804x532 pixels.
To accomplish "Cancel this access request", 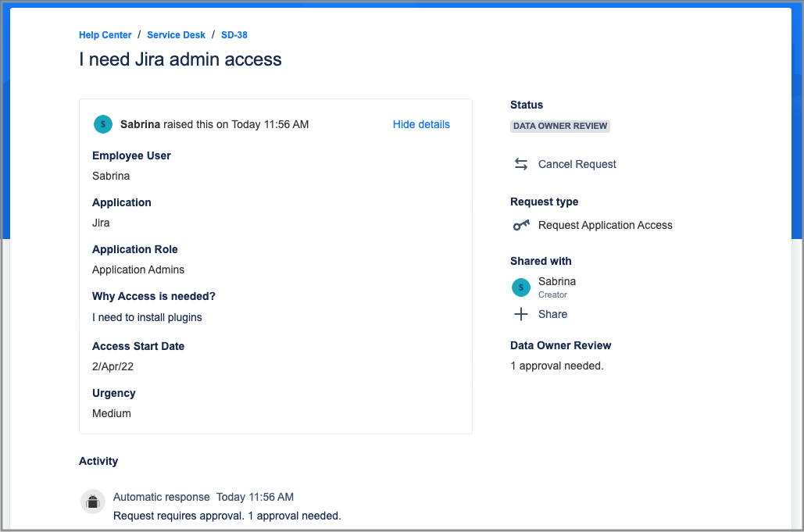I will coord(577,164).
